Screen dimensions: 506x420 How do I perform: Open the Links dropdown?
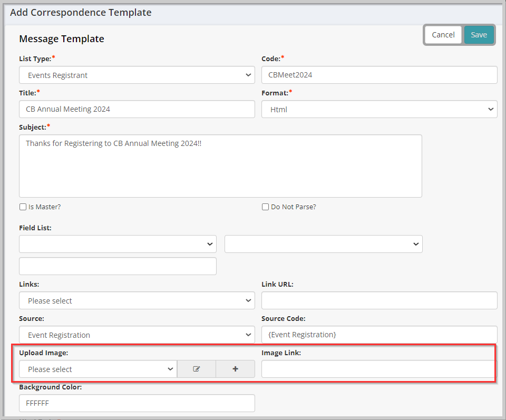pos(137,300)
